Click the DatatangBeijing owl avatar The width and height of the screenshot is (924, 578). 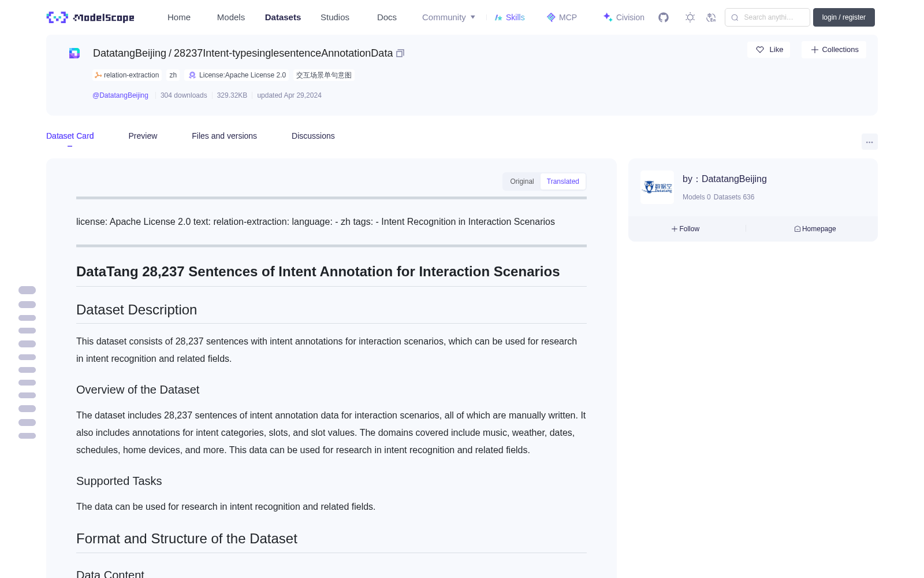tap(657, 187)
